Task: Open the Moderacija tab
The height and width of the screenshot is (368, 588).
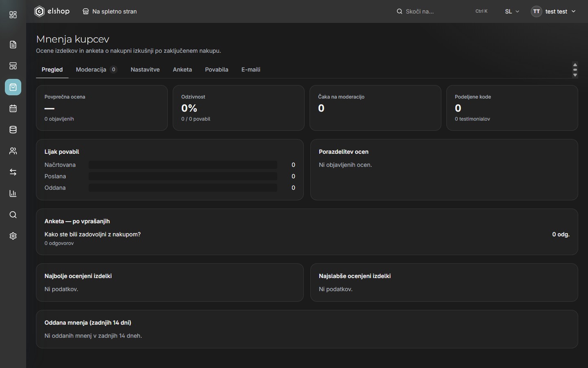Action: click(97, 70)
